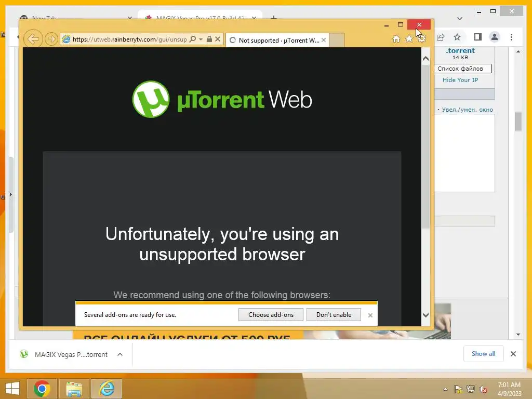The image size is (532, 399).
Task: Click the search magnifier in IE address bar
Action: coord(193,39)
